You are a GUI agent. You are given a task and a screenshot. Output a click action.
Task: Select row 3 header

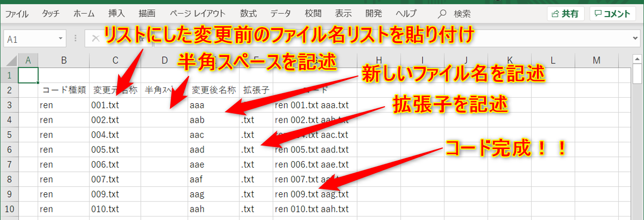coord(9,105)
